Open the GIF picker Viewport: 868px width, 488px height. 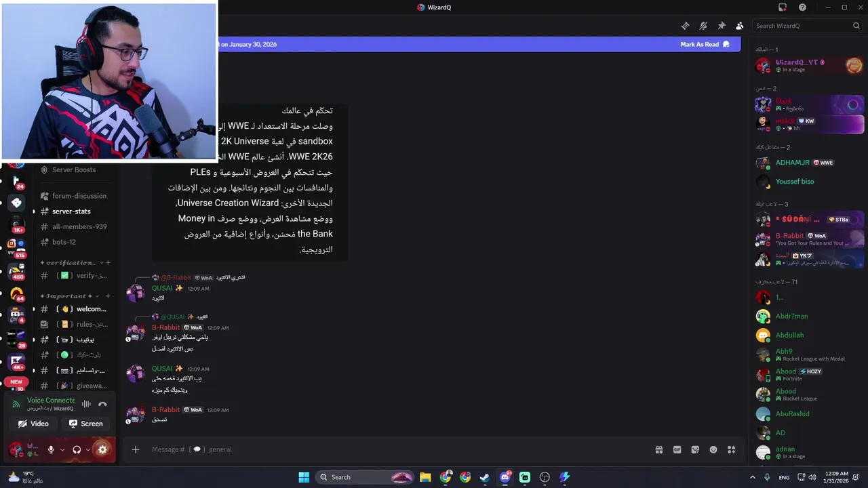tap(677, 449)
